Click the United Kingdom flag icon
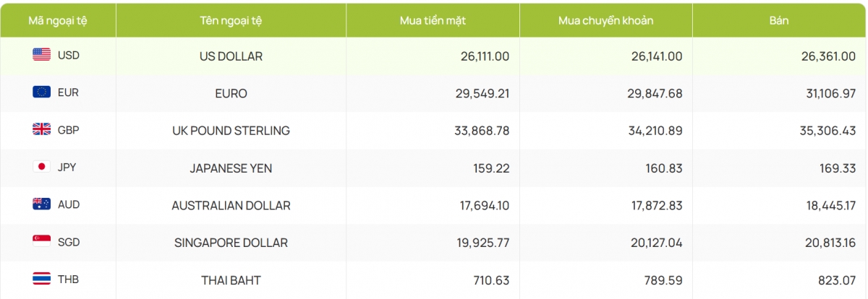Screen dimensions: 868x299 click(41, 130)
